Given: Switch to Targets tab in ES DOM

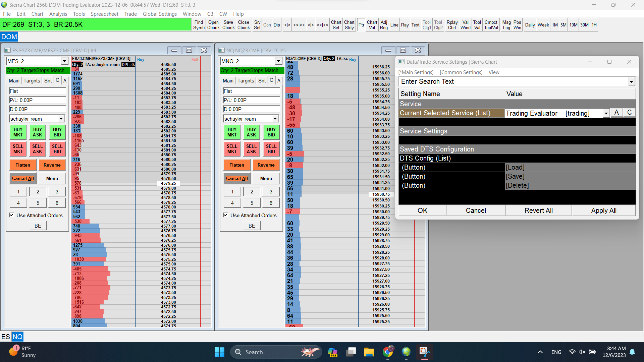Looking at the screenshot, I should (x=32, y=81).
